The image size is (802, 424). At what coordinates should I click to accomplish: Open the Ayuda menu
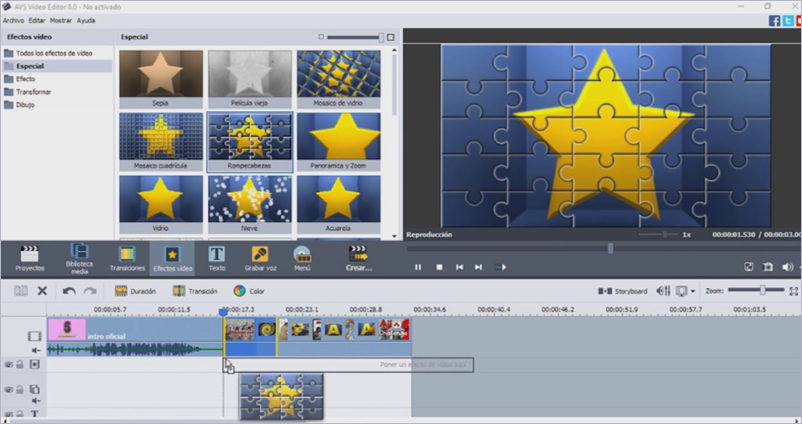[x=86, y=20]
